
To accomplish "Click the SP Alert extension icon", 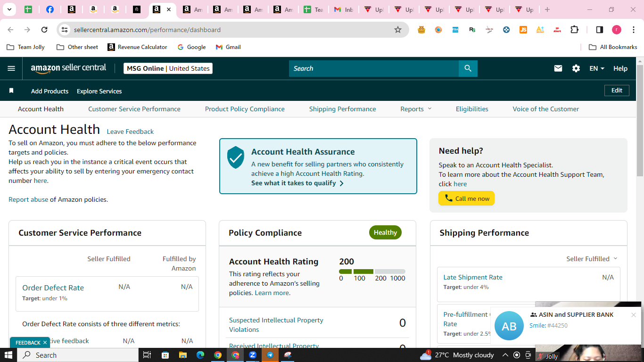I will click(x=557, y=30).
